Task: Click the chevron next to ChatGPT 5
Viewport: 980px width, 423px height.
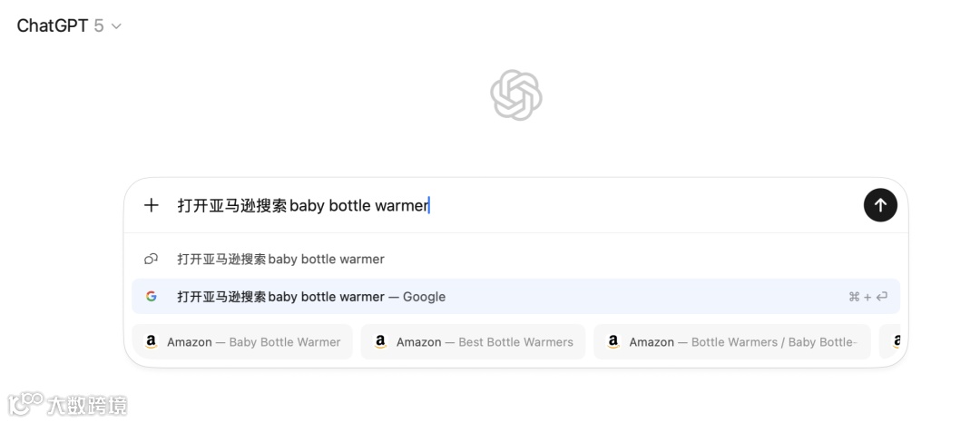Action: (x=116, y=26)
